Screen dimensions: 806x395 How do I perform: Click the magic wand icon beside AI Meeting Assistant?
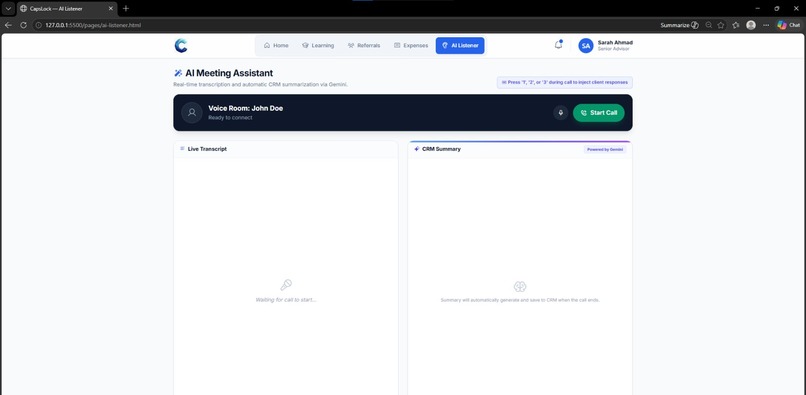point(178,74)
